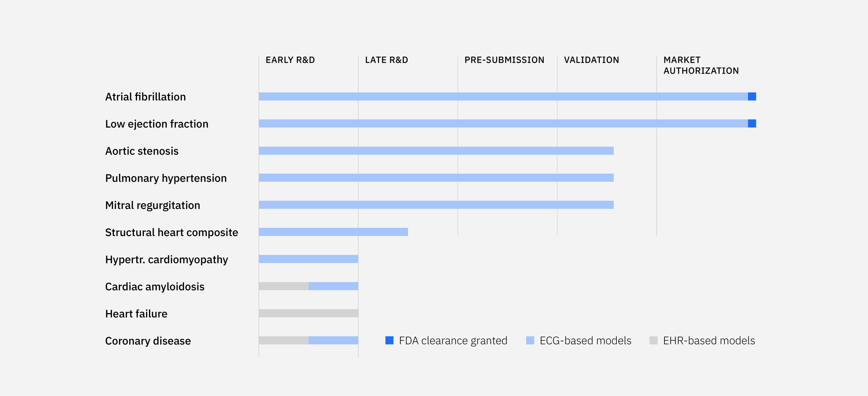Screen dimensions: 868x396
Task: Click the Pulmonary hypertension progress bar
Action: click(436, 178)
